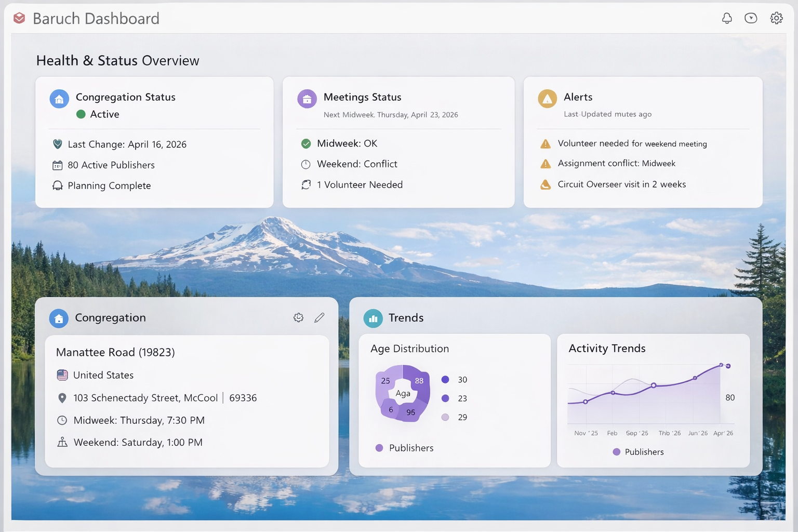Image resolution: width=798 pixels, height=532 pixels.
Task: Click the Age Distribution donut chart
Action: point(403,393)
